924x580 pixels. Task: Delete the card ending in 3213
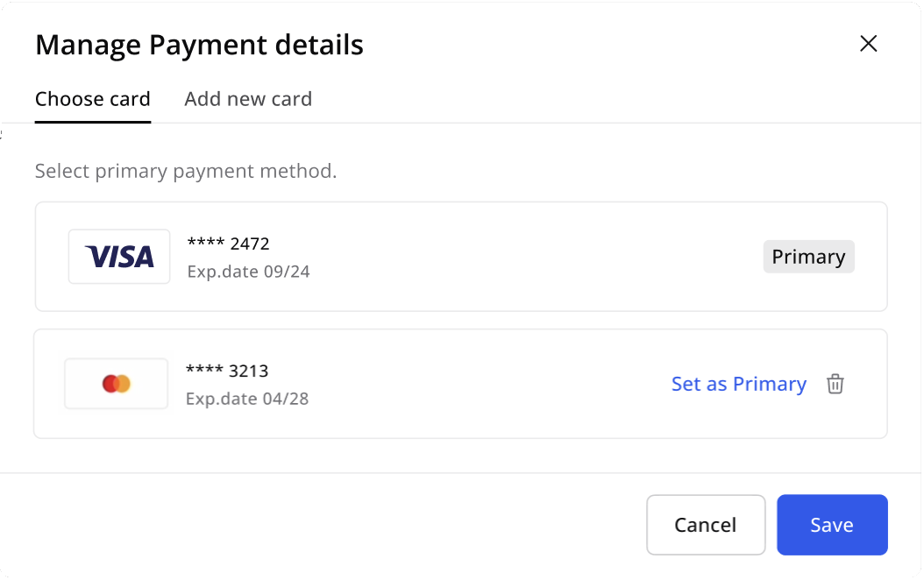[835, 384]
